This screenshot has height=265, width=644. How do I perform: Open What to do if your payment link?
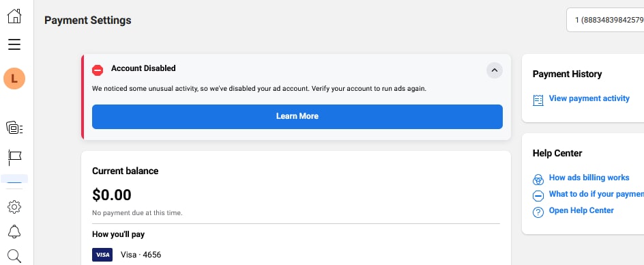click(x=596, y=194)
